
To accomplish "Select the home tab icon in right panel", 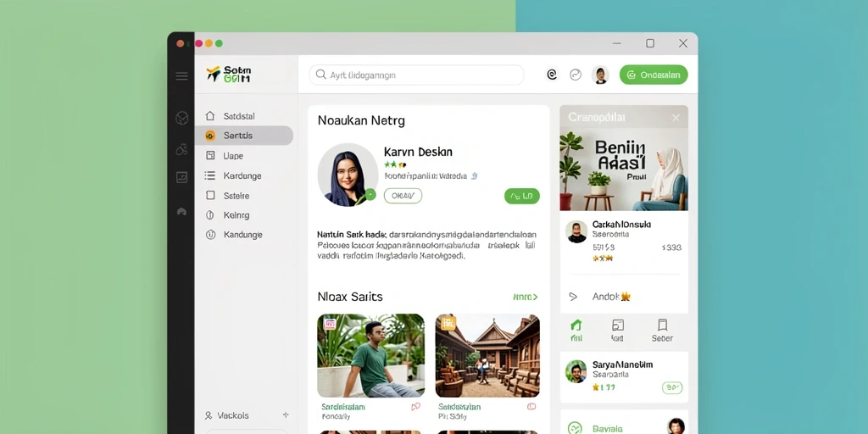I will click(x=576, y=325).
